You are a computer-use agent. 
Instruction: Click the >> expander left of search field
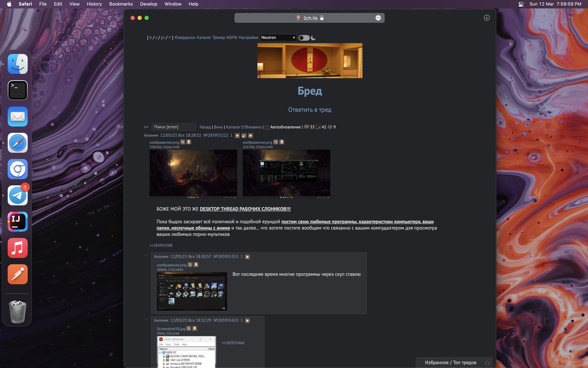point(146,127)
